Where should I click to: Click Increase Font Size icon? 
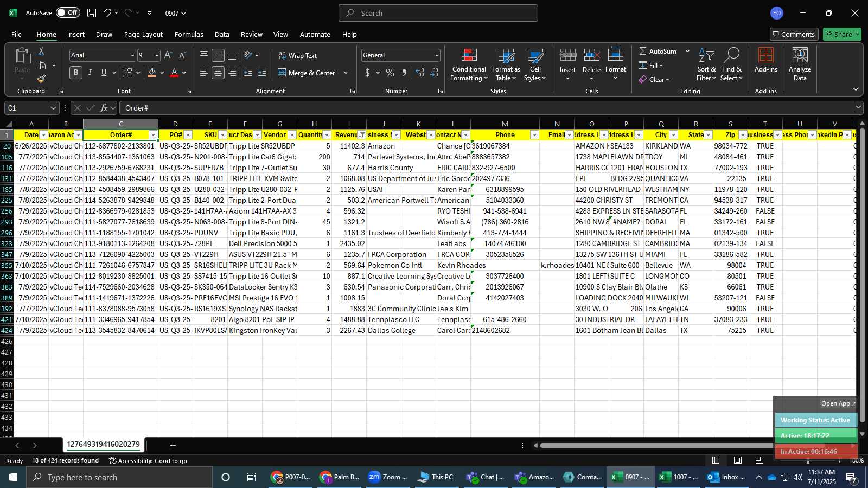click(168, 55)
